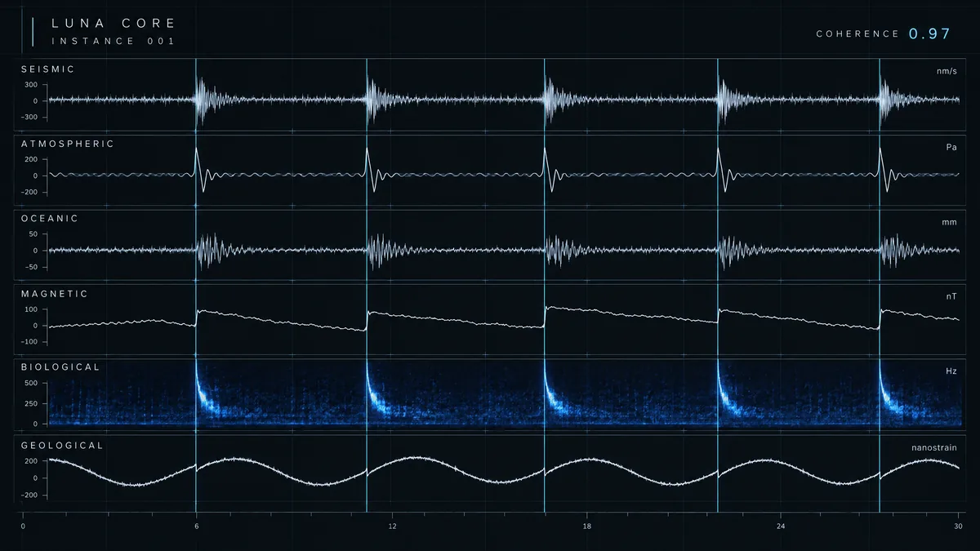This screenshot has height=551, width=980.
Task: Click the BIOLOGICAL channel label
Action: pos(60,367)
